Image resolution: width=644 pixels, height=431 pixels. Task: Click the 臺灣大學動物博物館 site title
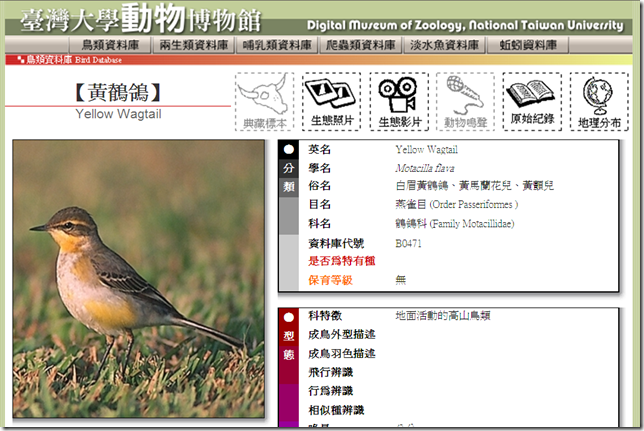coord(140,19)
